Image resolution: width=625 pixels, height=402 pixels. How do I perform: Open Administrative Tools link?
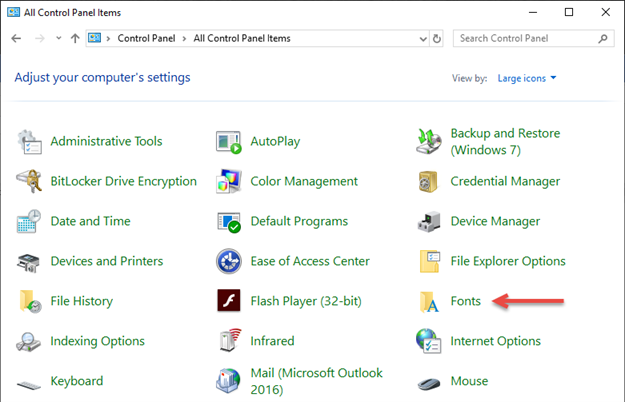point(106,141)
